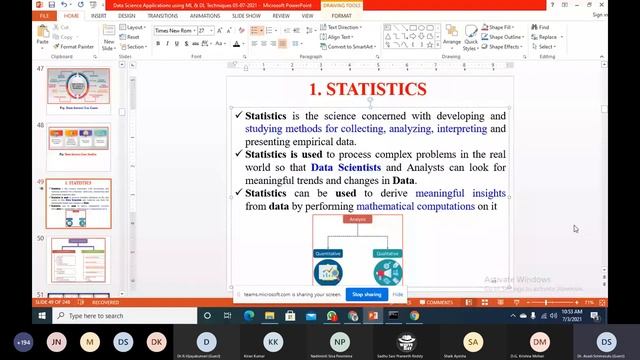
Task: Click the Save icon in Quick Access Toolbar
Action: (51, 5)
